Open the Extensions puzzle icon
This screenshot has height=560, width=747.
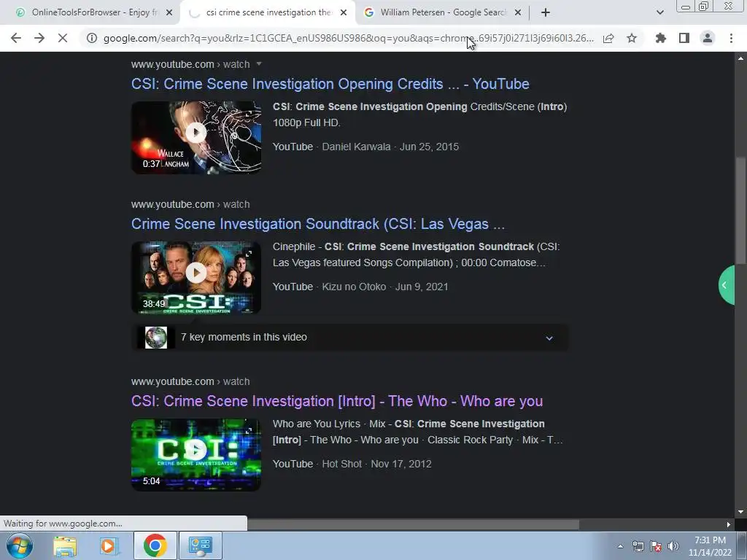[661, 38]
